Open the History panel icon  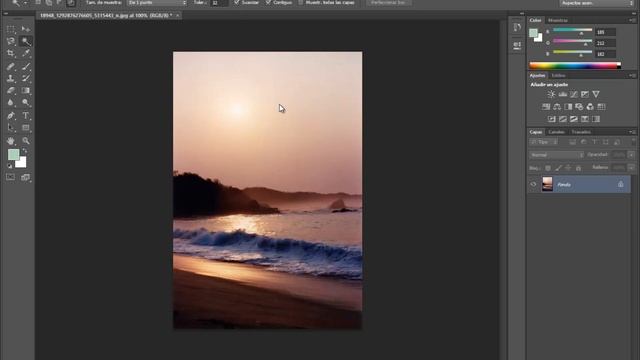[x=517, y=27]
